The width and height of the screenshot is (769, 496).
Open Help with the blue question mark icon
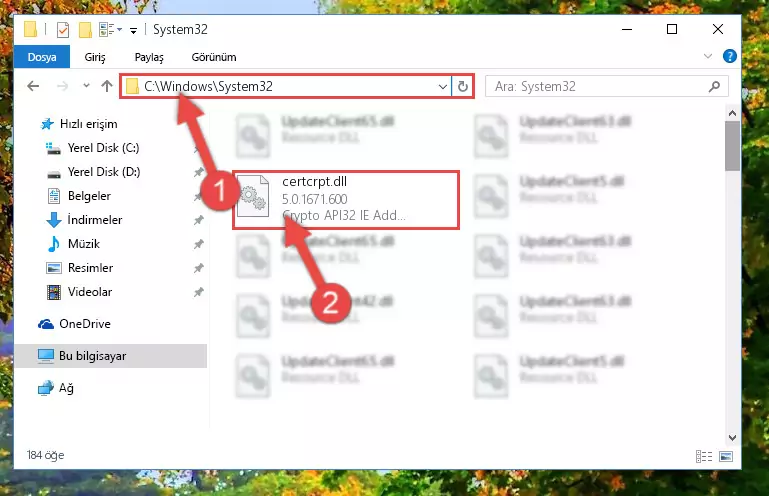pyautogui.click(x=730, y=56)
